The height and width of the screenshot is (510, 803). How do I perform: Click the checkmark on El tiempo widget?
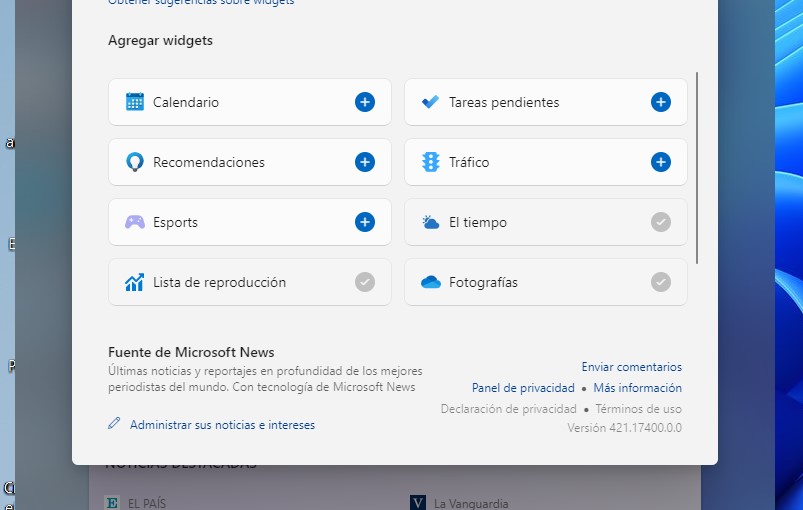click(x=661, y=222)
